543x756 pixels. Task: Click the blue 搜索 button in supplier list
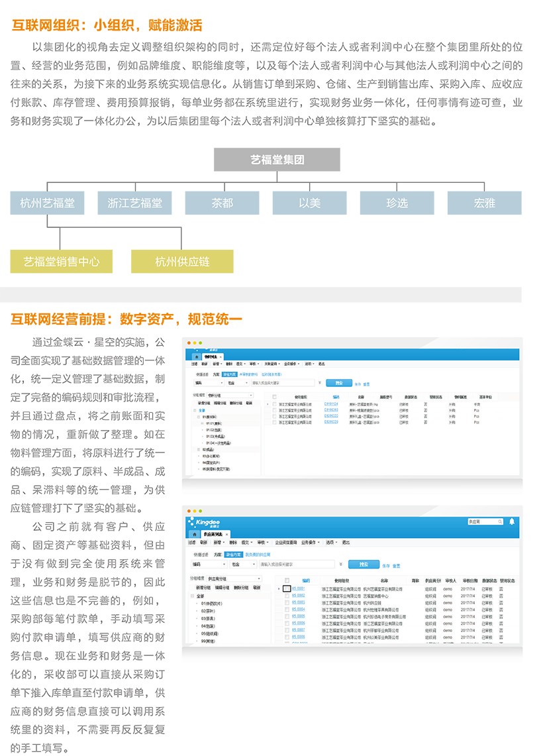(364, 565)
